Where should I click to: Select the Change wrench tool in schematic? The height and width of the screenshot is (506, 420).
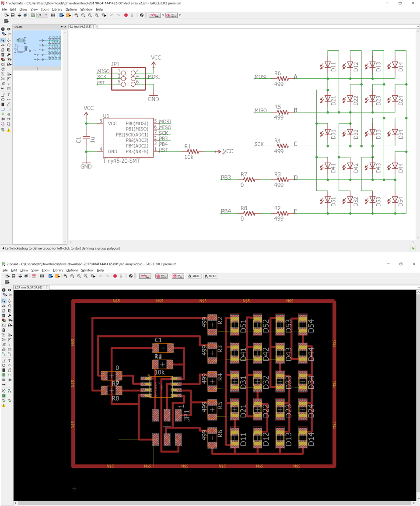[9, 55]
